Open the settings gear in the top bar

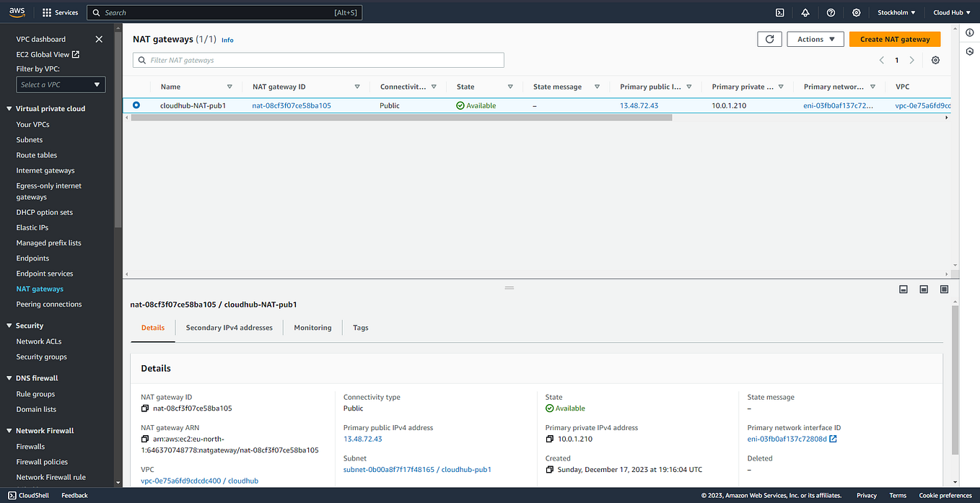coord(856,12)
